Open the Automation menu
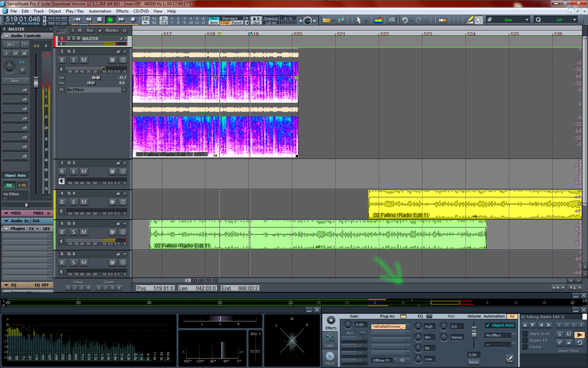The height and width of the screenshot is (368, 588). click(x=100, y=11)
